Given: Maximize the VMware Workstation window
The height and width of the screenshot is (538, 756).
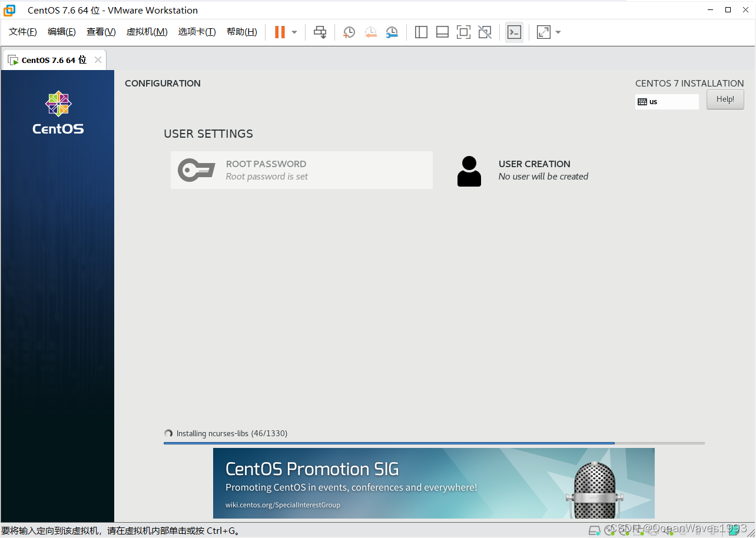Looking at the screenshot, I should [x=728, y=10].
